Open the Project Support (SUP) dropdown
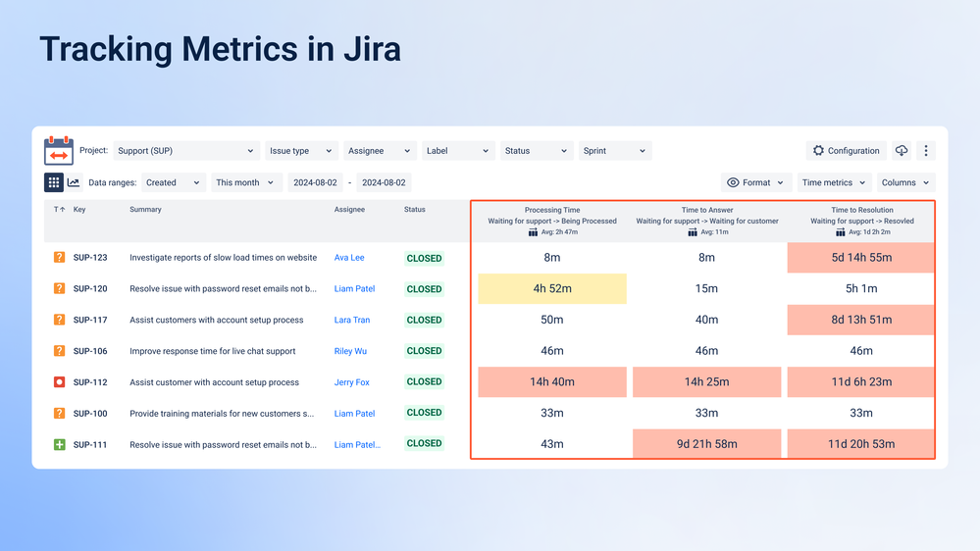980x551 pixels. [185, 151]
